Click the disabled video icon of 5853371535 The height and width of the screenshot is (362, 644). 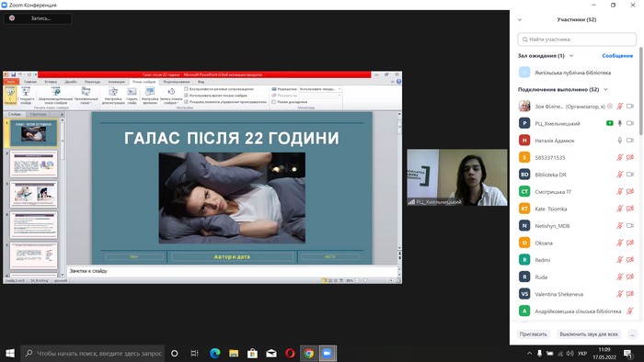coord(630,157)
